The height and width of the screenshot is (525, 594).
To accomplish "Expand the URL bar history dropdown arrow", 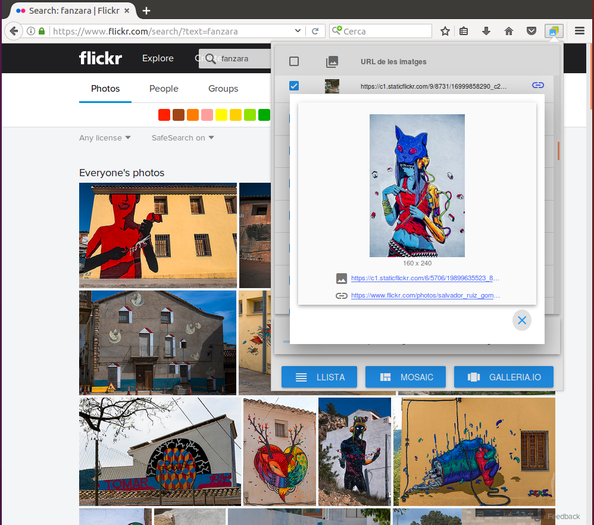I will pyautogui.click(x=298, y=31).
